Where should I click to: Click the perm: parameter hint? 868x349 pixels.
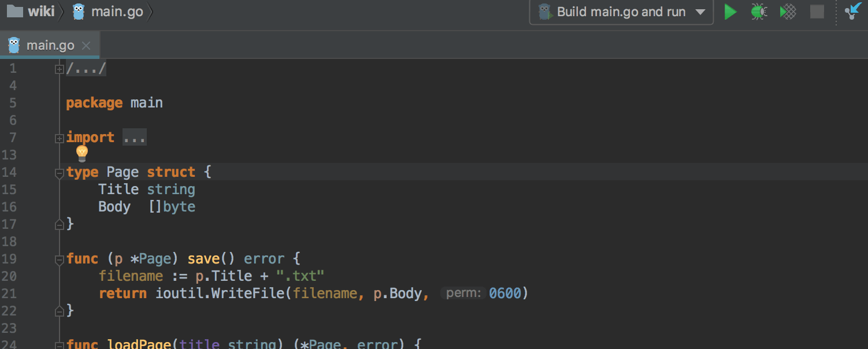point(463,293)
